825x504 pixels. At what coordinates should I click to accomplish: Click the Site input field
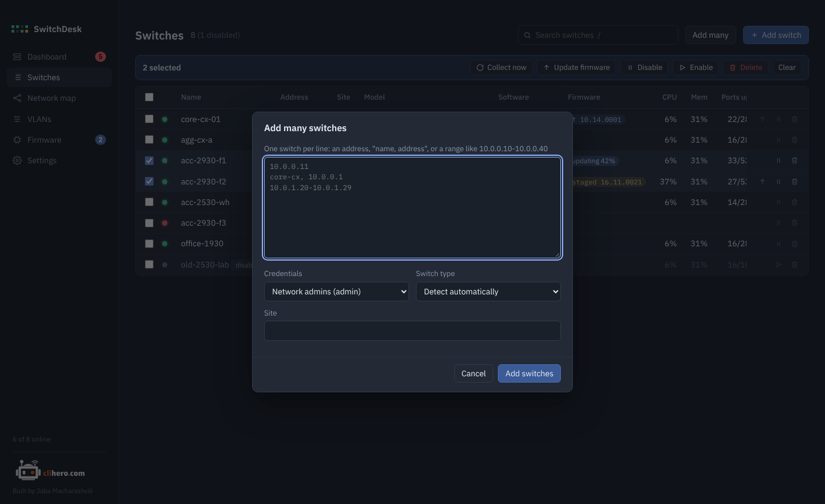412,331
